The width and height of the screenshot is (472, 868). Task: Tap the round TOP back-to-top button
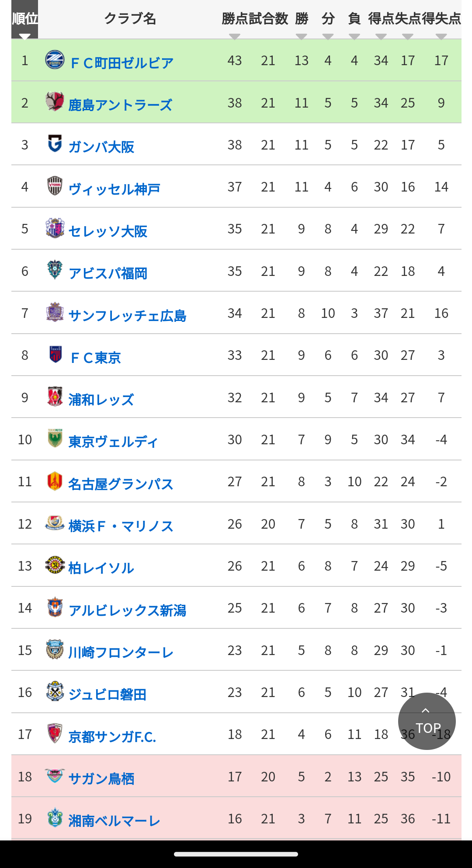pyautogui.click(x=427, y=721)
